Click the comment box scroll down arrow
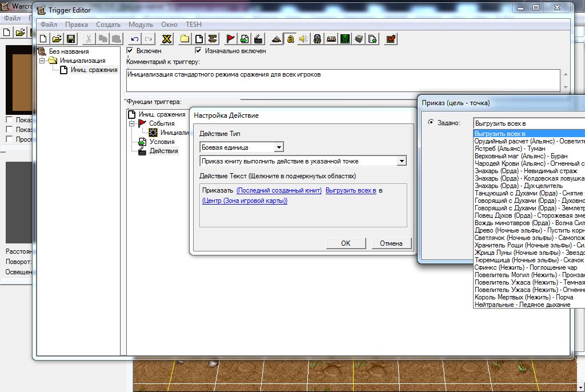This screenshot has height=392, width=585. 566,87
